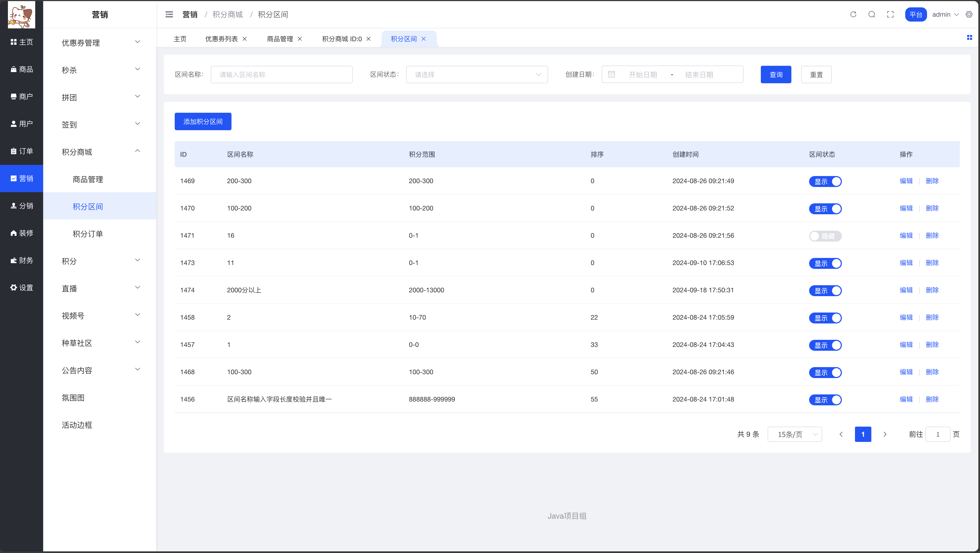Go to next page arrow
980x553 pixels.
[x=885, y=434]
